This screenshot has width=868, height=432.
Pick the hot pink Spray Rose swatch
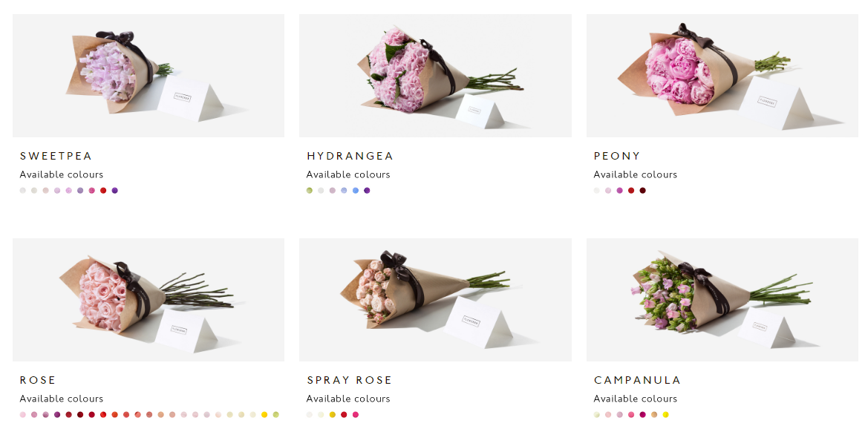[356, 414]
